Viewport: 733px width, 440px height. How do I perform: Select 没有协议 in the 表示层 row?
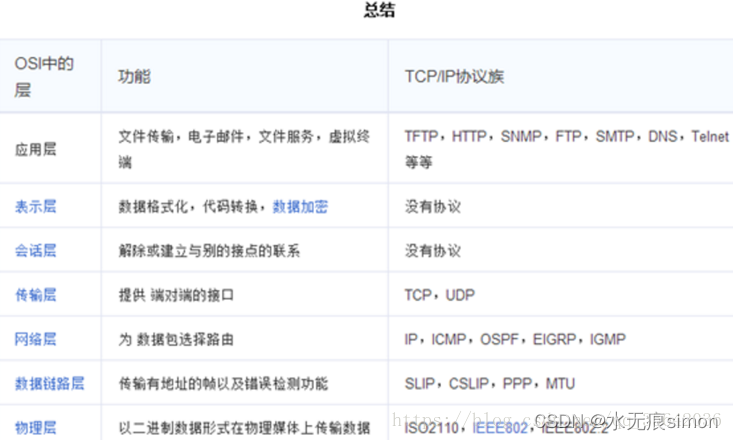433,206
